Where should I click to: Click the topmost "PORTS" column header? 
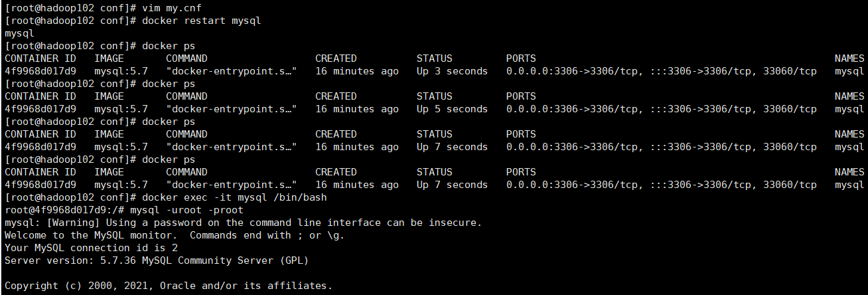click(521, 58)
